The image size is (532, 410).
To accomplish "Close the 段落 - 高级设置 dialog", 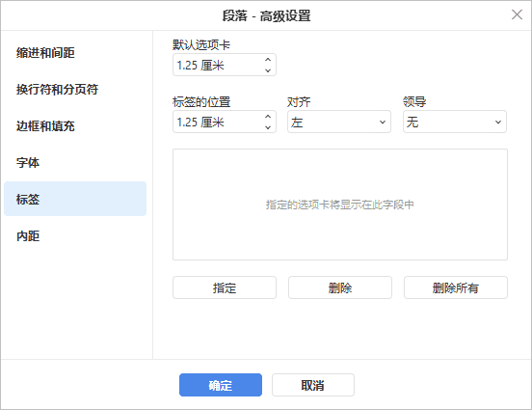I will point(517,14).
